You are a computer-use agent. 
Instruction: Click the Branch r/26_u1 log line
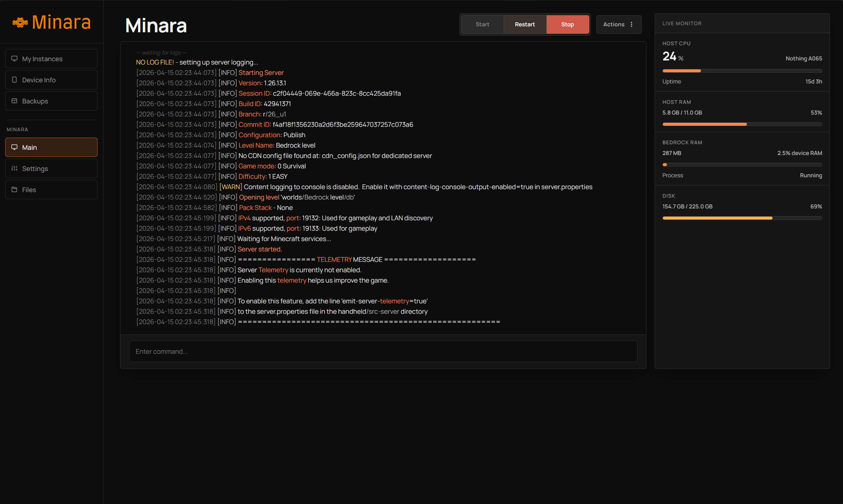pos(211,114)
